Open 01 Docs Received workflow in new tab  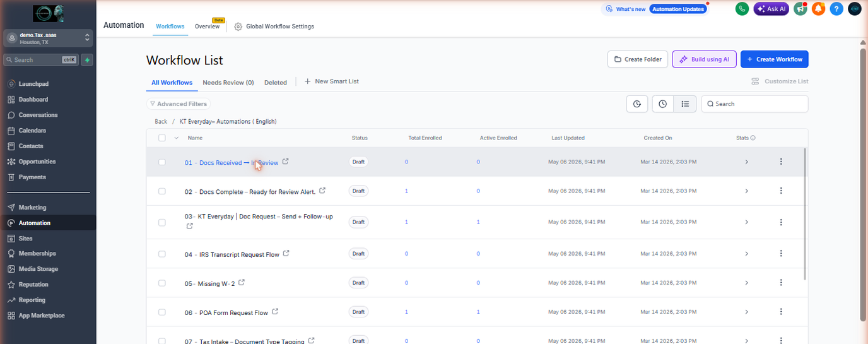tap(286, 162)
